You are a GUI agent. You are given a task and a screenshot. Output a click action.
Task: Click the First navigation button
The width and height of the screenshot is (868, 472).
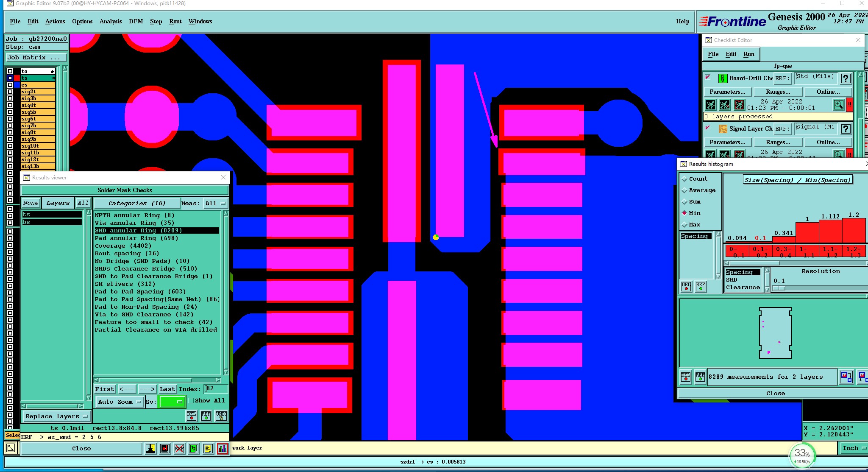(105, 389)
